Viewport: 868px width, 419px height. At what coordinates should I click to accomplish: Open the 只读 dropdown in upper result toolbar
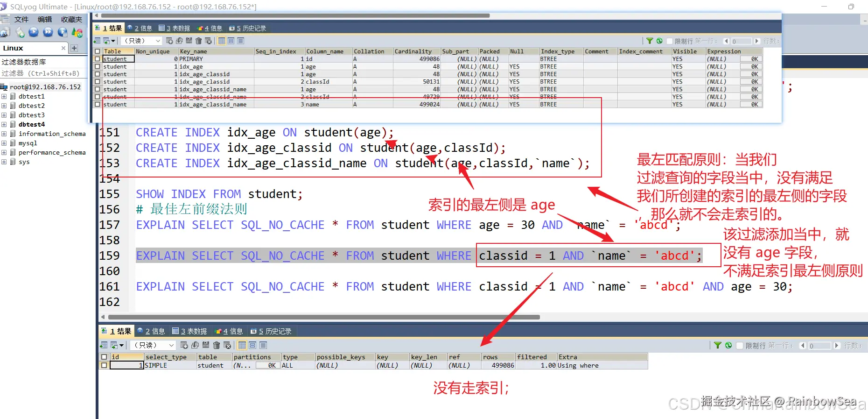pos(142,41)
